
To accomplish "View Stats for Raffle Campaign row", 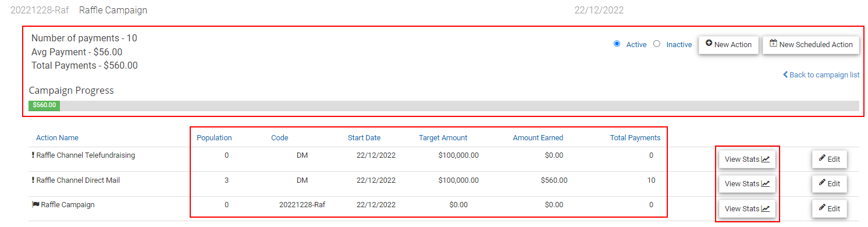I will [x=747, y=209].
